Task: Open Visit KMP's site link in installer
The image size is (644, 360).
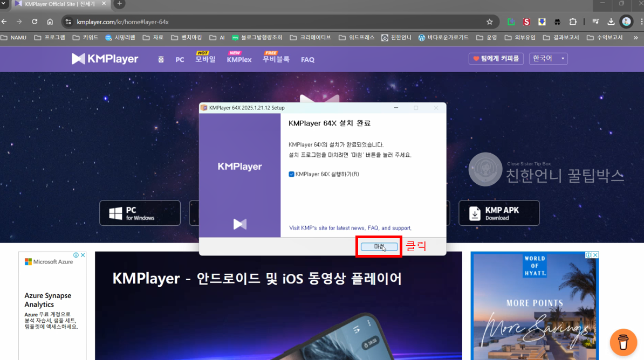Action: tap(350, 228)
